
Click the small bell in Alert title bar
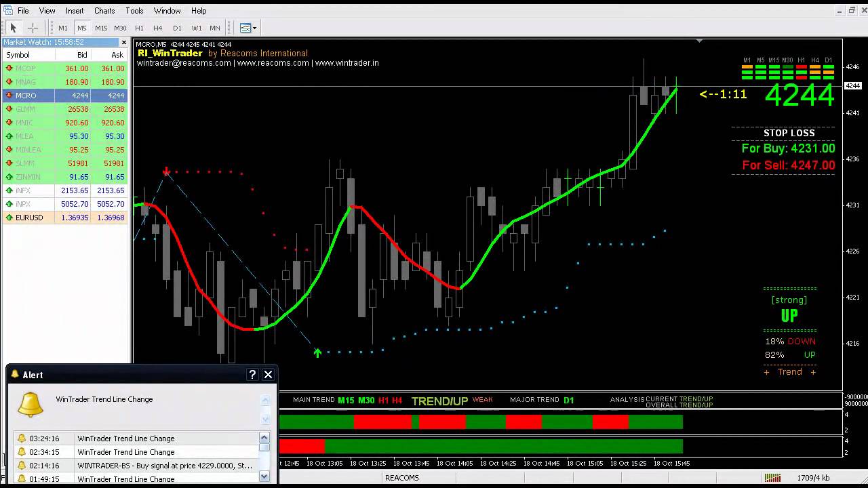pos(15,375)
